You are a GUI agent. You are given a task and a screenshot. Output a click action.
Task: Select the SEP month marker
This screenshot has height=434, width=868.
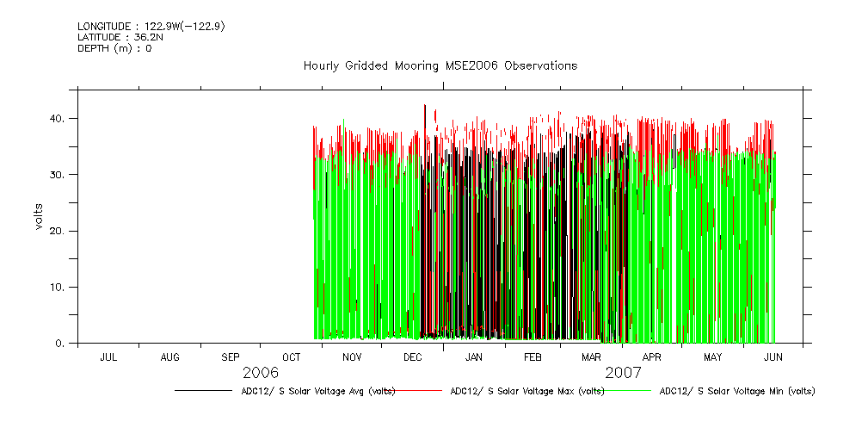pos(231,356)
